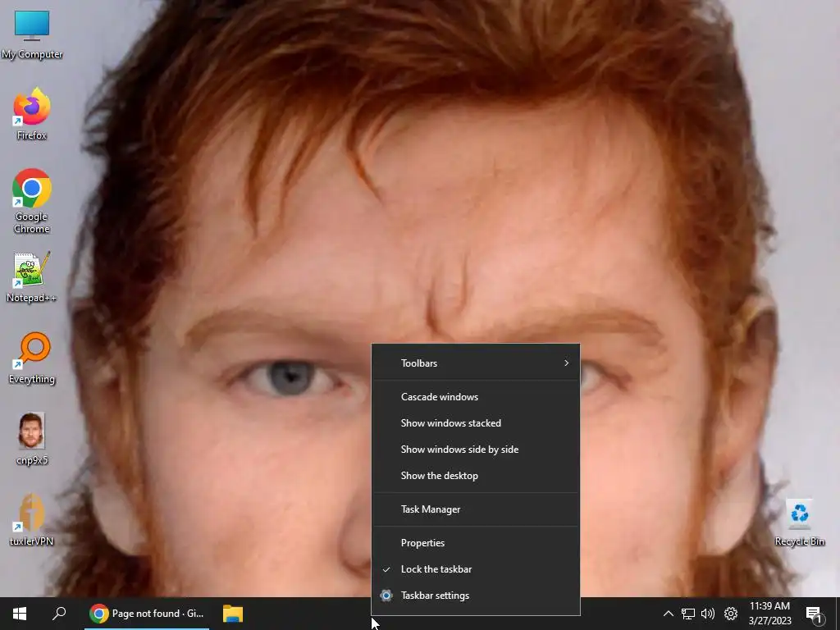The image size is (840, 630).
Task: Open the Action Center notifications icon
Action: (814, 614)
